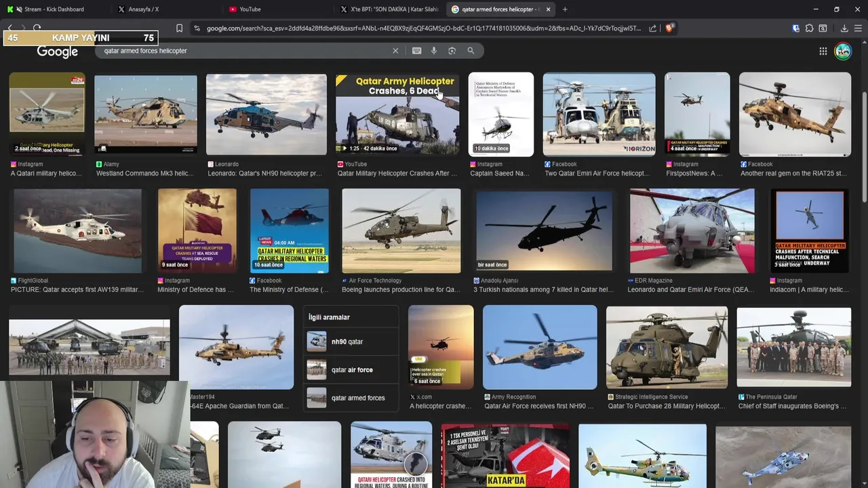Viewport: 868px width, 488px height.
Task: Bookmark this page
Action: pyautogui.click(x=179, y=28)
